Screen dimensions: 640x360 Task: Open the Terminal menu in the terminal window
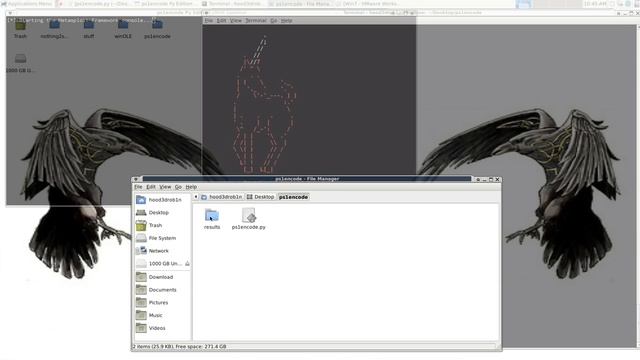256,20
